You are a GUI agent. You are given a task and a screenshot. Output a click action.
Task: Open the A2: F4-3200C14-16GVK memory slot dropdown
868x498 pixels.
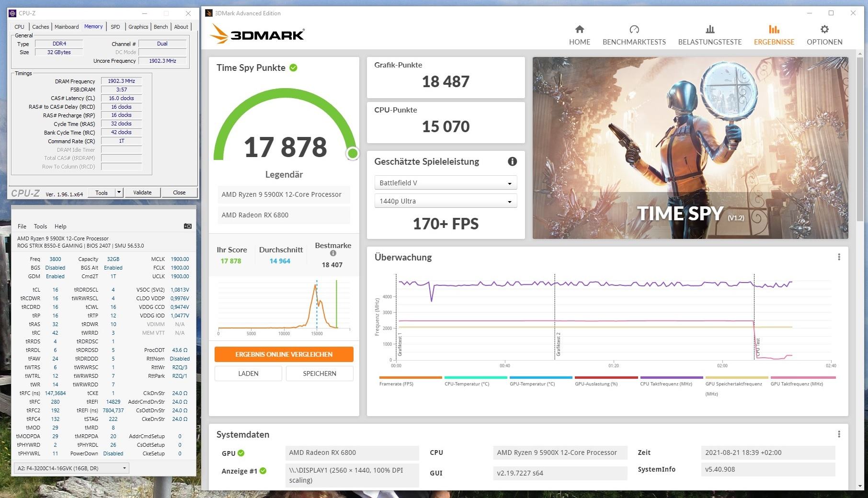coord(71,468)
